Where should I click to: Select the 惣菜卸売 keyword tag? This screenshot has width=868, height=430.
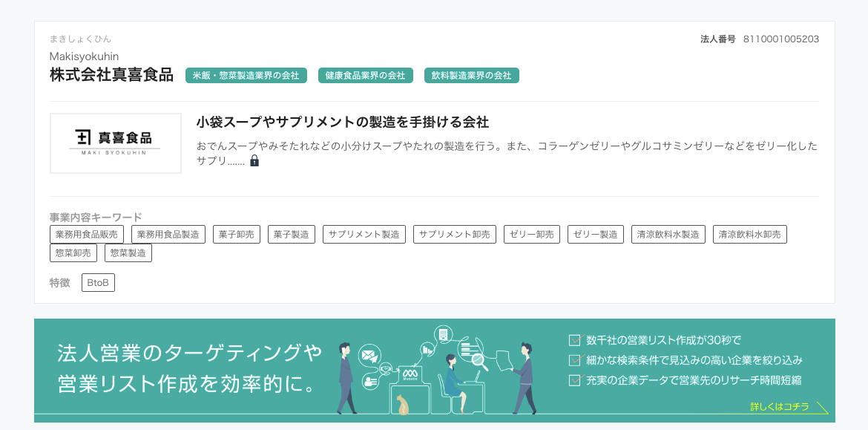73,253
